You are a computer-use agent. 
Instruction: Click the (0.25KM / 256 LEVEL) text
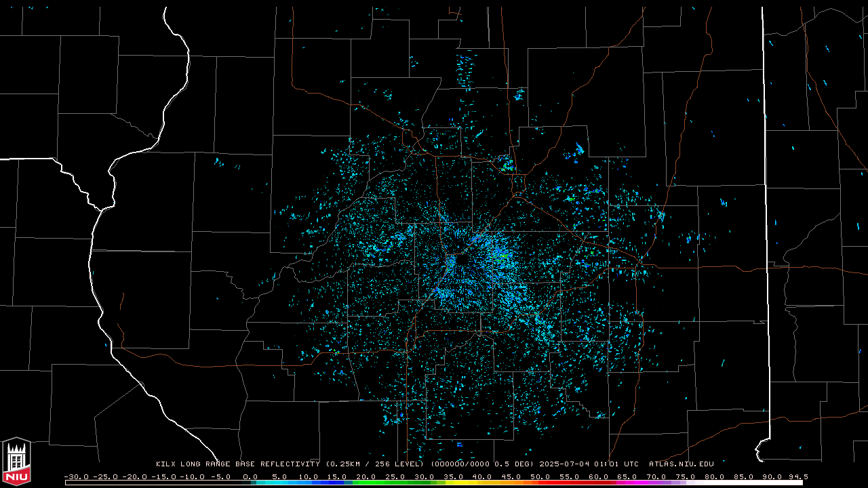coord(374,464)
